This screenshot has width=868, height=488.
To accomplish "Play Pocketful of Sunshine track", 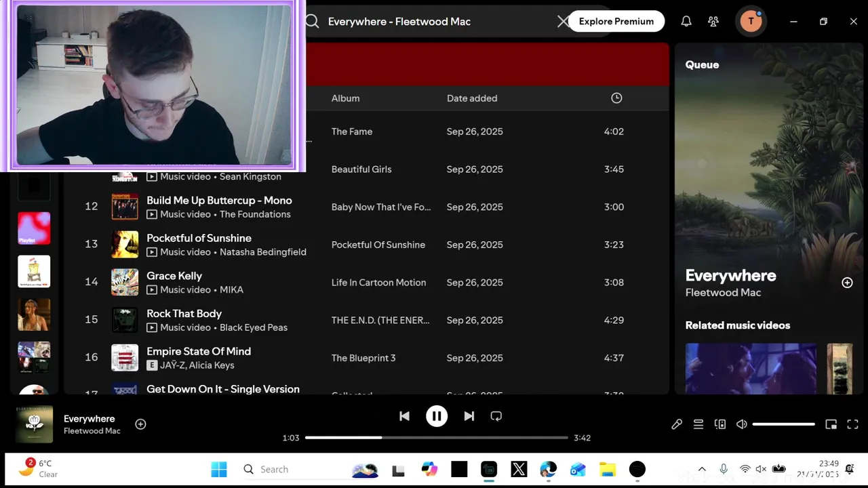I will (x=199, y=239).
